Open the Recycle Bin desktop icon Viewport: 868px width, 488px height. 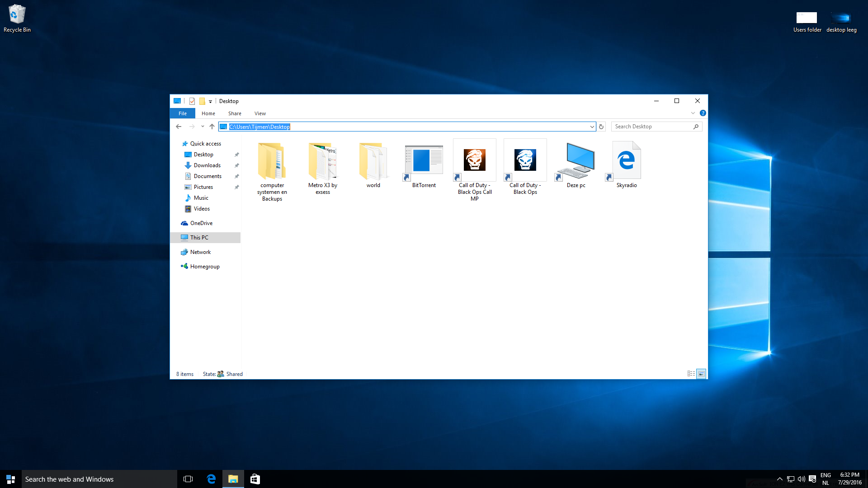coord(17,18)
